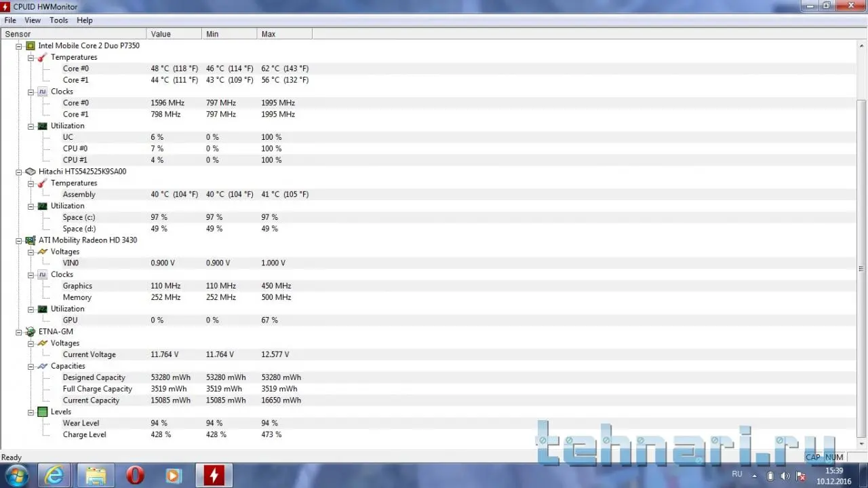
Task: Click the battery Capacities graph icon
Action: pos(43,366)
